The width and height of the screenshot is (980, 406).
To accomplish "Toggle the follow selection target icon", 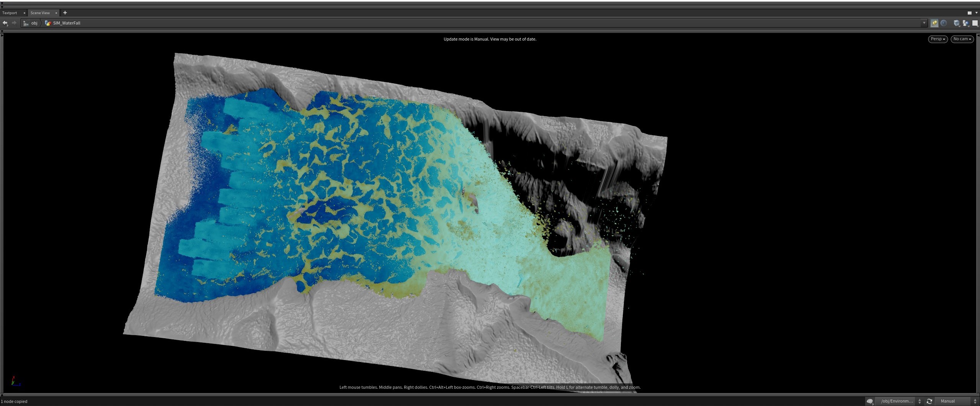I will pyautogui.click(x=944, y=23).
